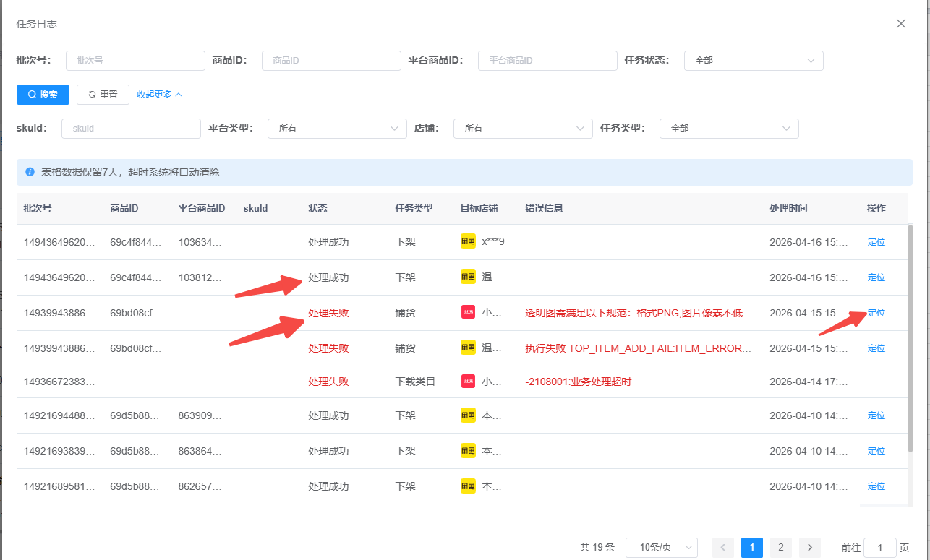This screenshot has height=560, width=930.
Task: Click the error text 执行失败 TOP_ITEM_ADD_FAIL
Action: pos(639,348)
